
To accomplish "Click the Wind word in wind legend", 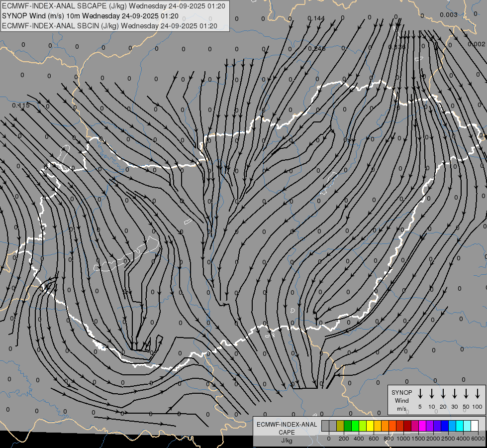I will tap(401, 401).
